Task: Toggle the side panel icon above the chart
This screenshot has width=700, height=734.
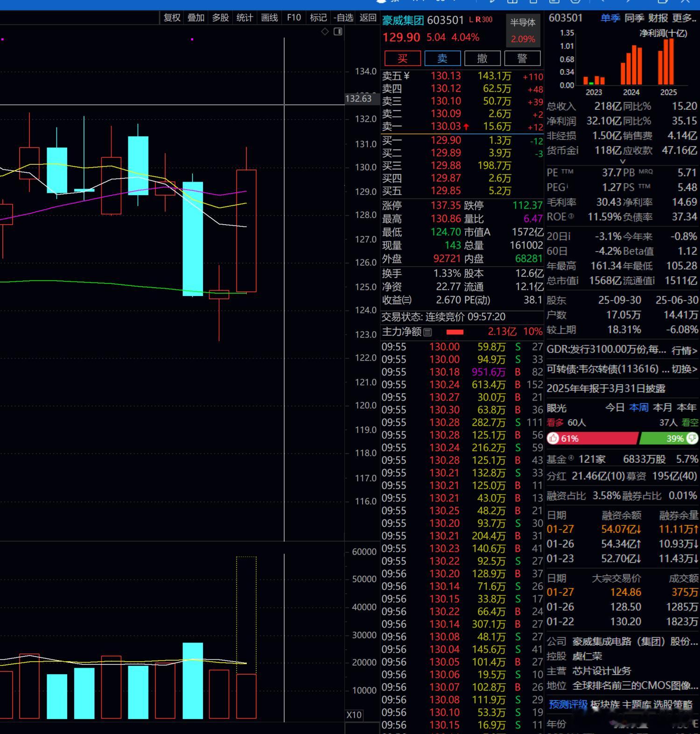Action: [x=338, y=32]
